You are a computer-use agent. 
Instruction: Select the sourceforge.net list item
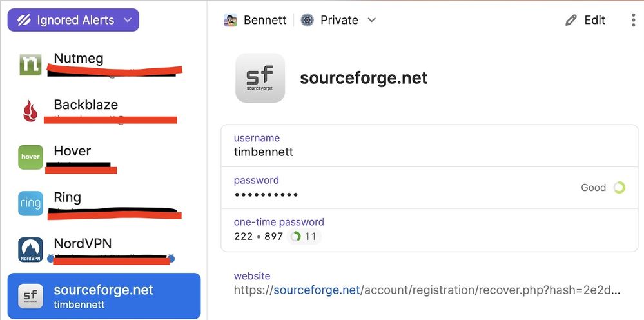pos(103,296)
